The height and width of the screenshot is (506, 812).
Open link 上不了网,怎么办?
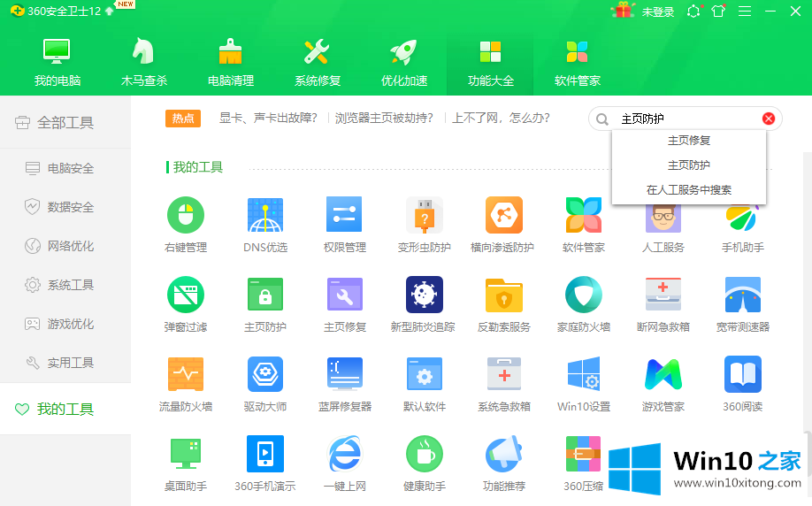tap(501, 118)
